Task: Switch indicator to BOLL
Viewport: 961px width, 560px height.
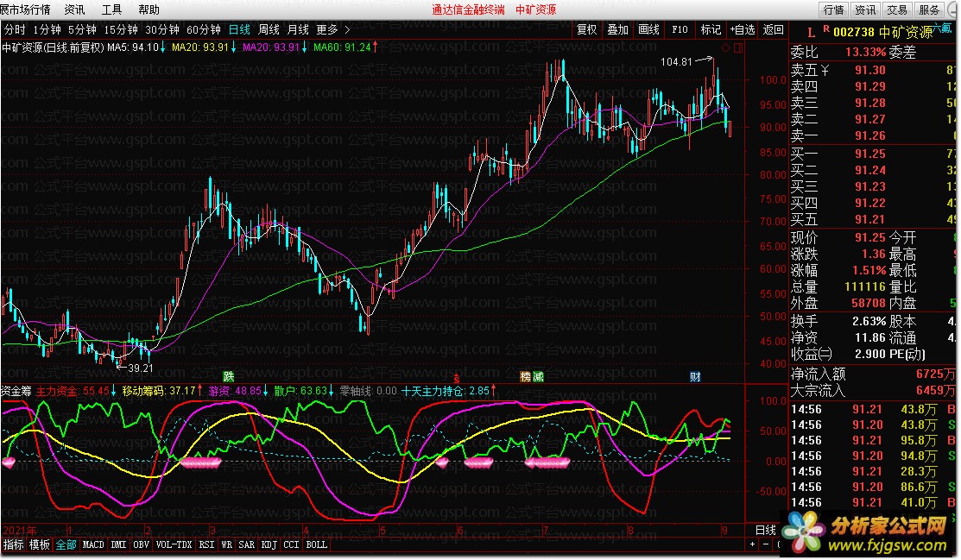Action: 316,544
